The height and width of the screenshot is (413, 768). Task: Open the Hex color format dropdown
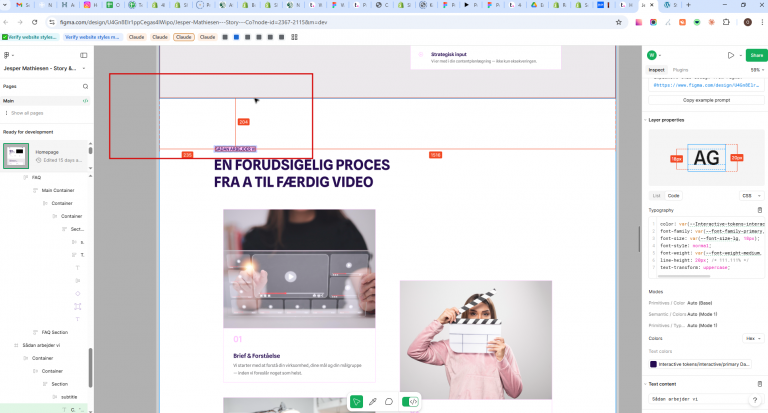[753, 339]
